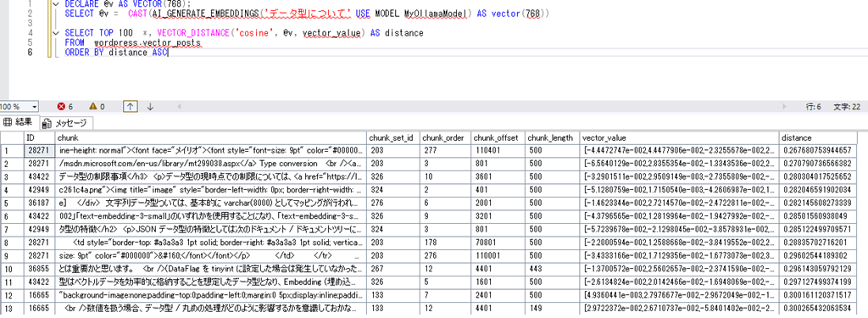This screenshot has width=868, height=318.
Task: Click chunk cell starting c261c4a.png
Action: (211, 189)
